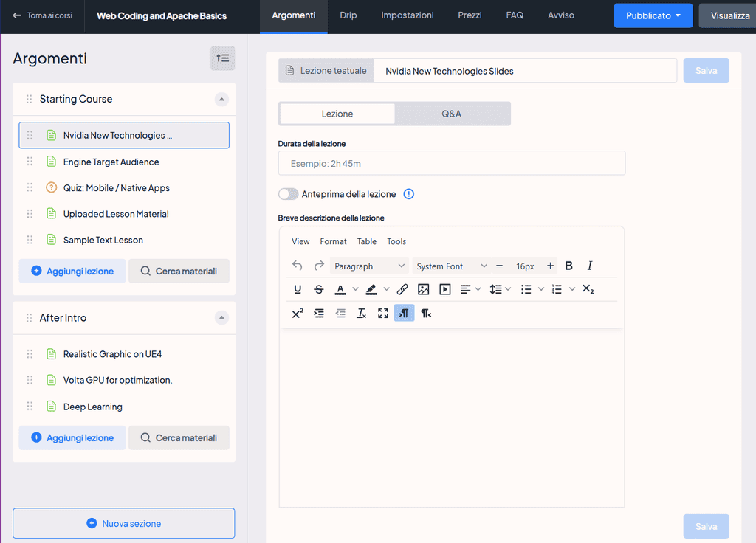Increase paragraph indent
The image size is (756, 543).
pos(319,313)
